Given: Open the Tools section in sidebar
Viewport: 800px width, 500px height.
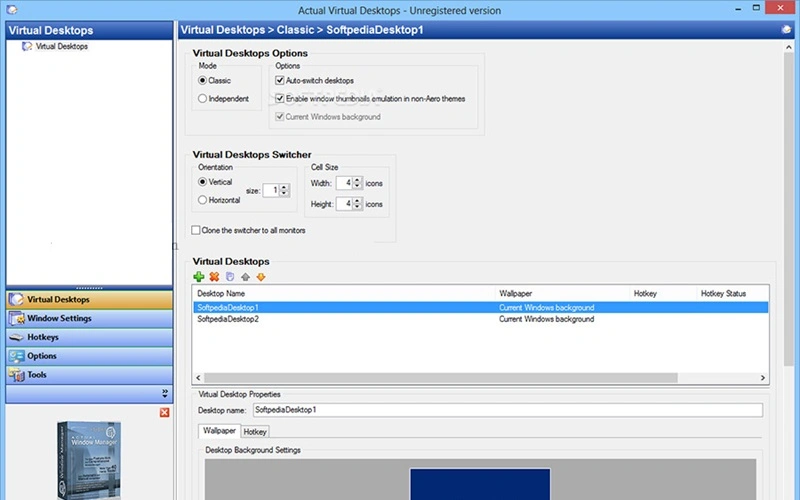Looking at the screenshot, I should point(37,375).
